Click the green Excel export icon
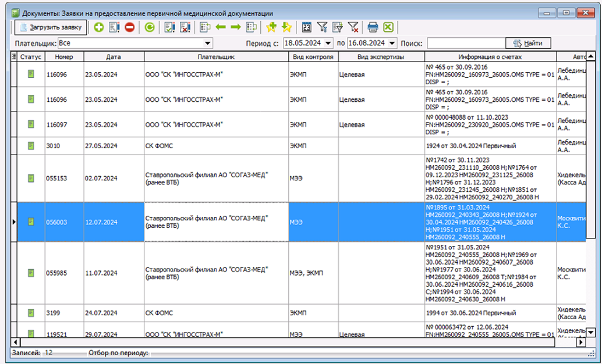Viewport: 602px width, 364px height. [x=388, y=27]
